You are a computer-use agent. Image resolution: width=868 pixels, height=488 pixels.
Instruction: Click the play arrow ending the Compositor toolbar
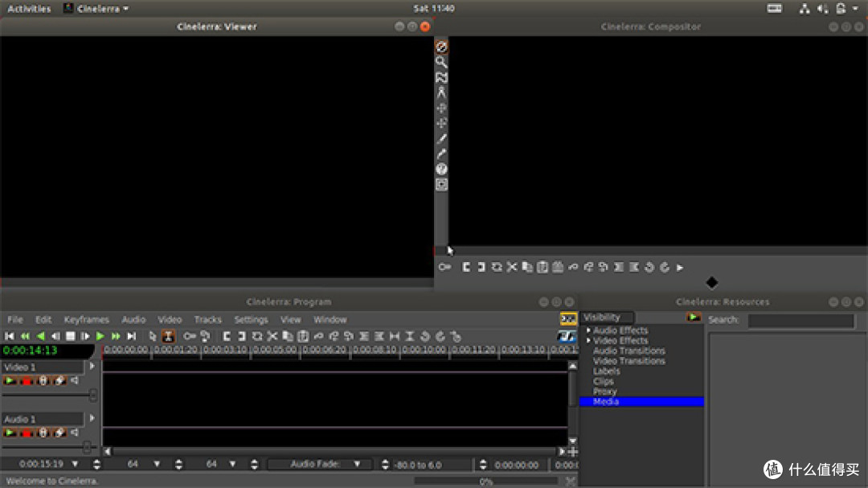680,268
